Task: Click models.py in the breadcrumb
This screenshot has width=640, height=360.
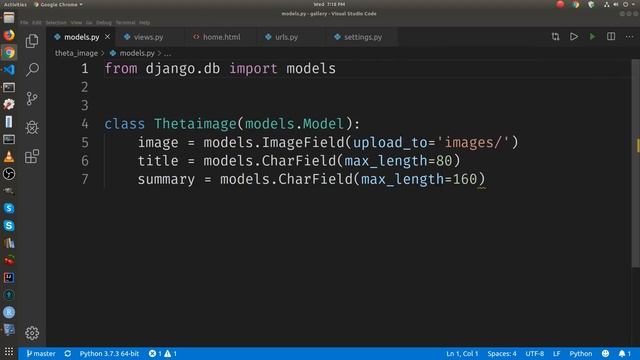Action: 137,53
